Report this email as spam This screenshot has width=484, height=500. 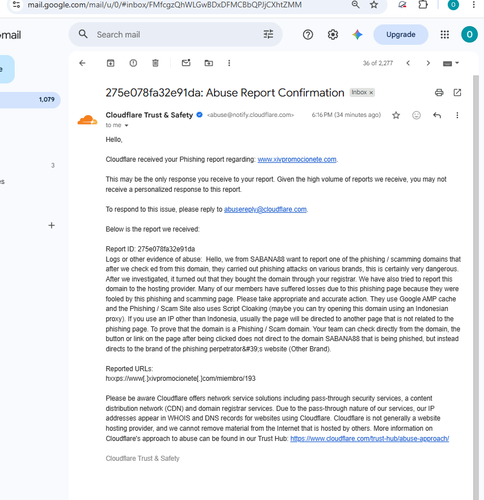click(133, 63)
